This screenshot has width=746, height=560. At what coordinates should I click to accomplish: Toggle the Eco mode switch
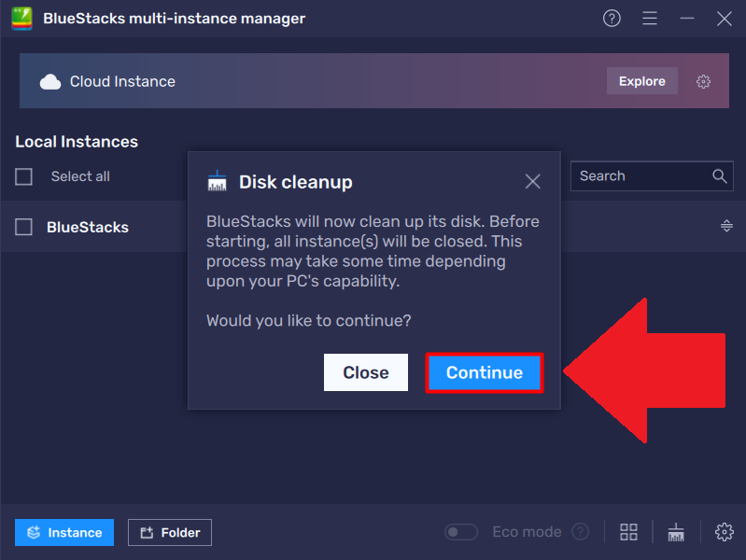(x=461, y=532)
